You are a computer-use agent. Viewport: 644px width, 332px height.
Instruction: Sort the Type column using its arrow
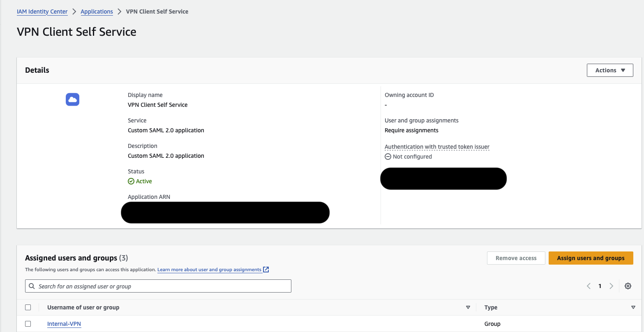633,307
